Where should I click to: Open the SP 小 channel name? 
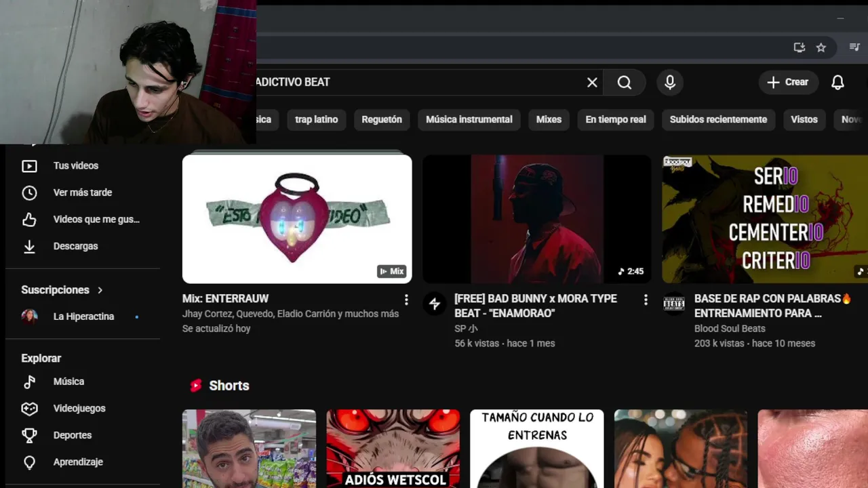click(466, 329)
